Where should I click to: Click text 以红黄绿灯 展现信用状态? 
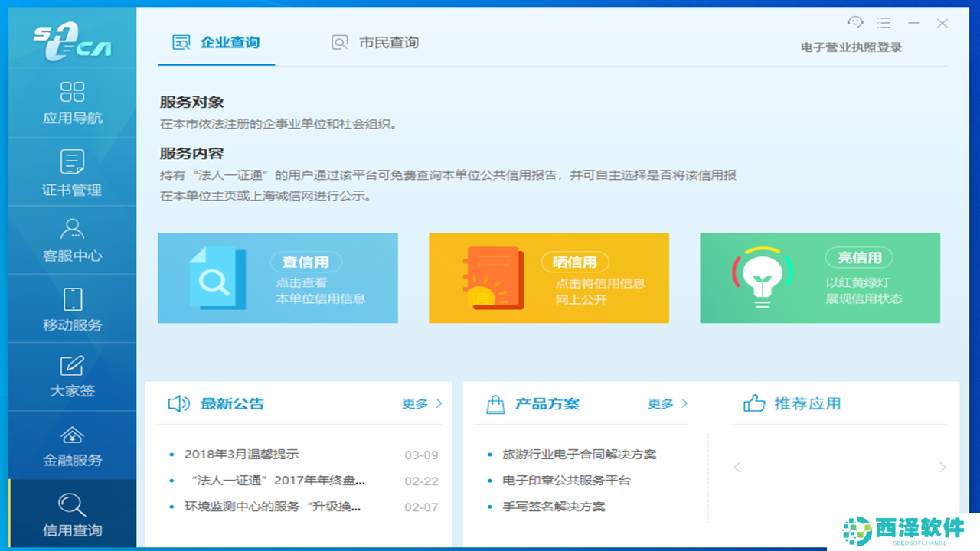pyautogui.click(x=864, y=291)
